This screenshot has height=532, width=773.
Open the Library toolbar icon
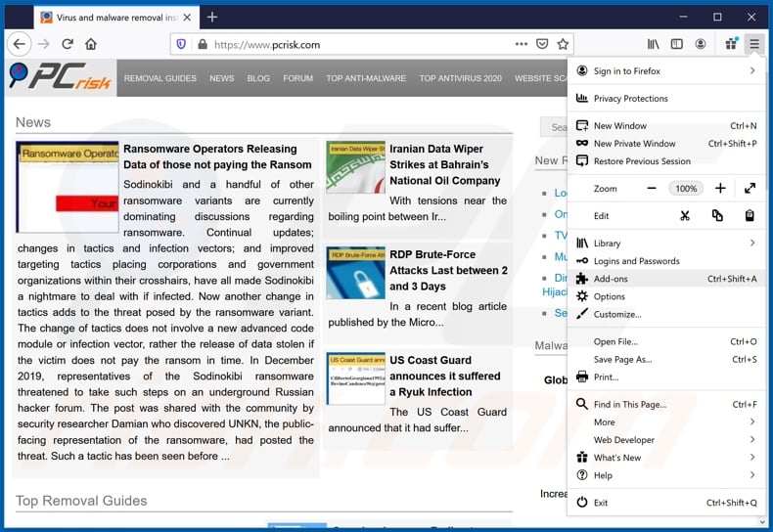pyautogui.click(x=654, y=44)
